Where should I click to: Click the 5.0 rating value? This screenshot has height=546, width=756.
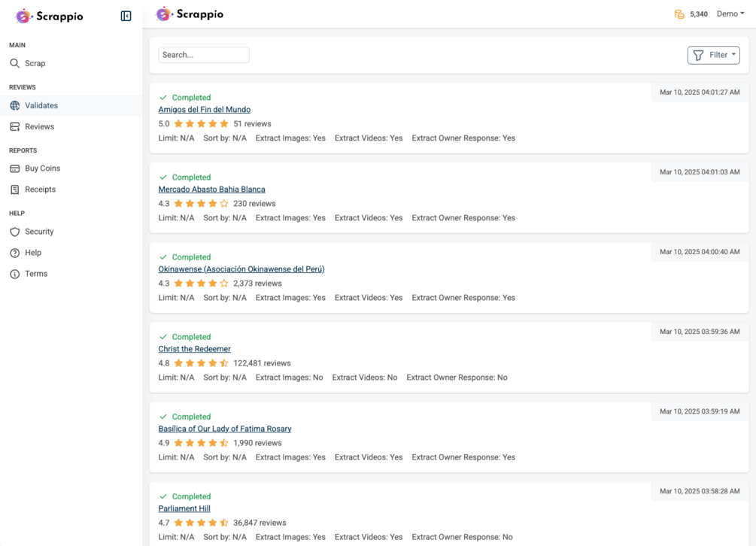point(164,124)
